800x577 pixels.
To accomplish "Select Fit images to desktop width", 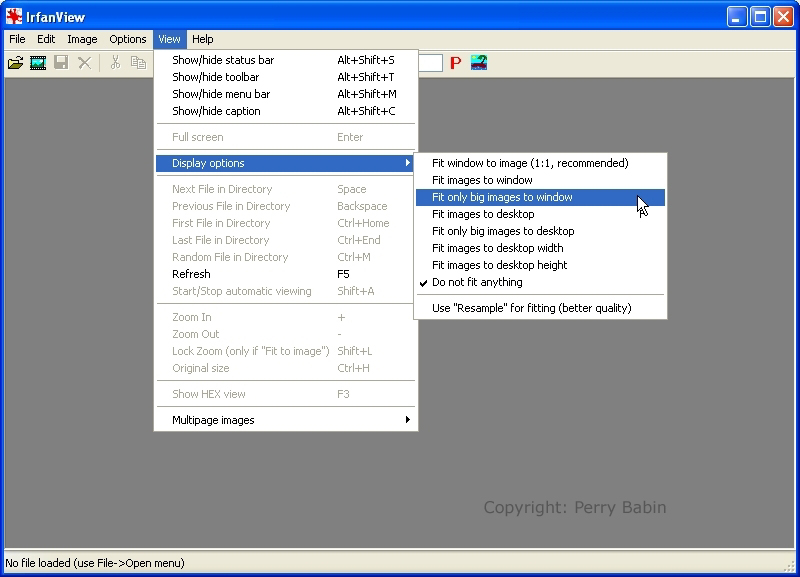I will (x=540, y=248).
